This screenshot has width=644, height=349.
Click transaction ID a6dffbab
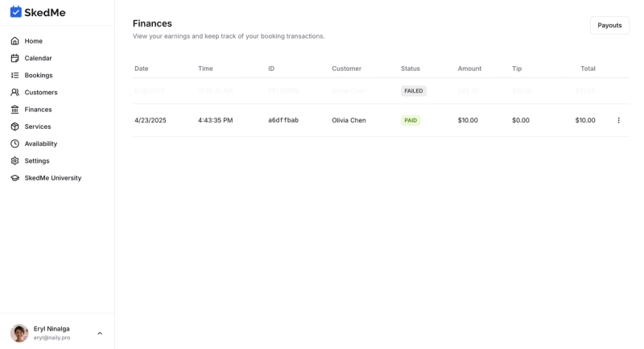tap(283, 120)
